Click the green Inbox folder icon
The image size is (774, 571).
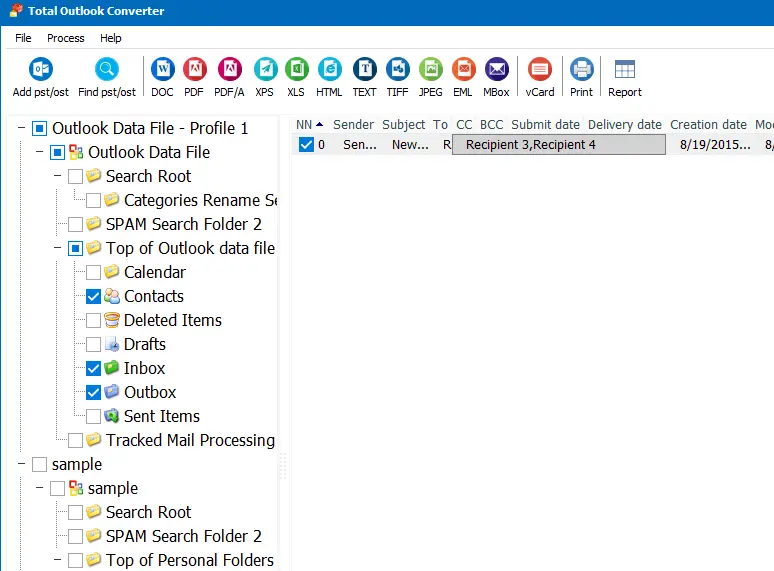click(112, 368)
